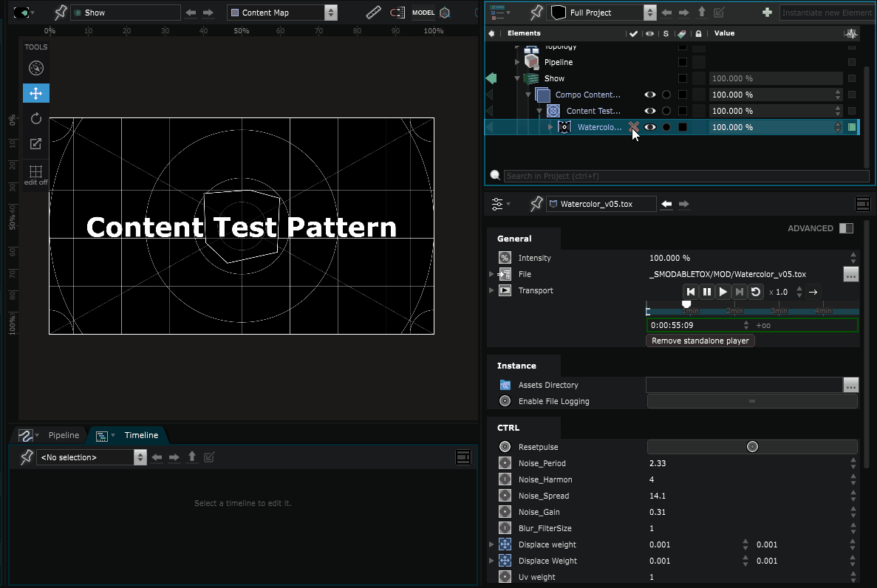Viewport: 877px width, 588px height.
Task: Expand the Transport parameter
Action: pyautogui.click(x=491, y=290)
